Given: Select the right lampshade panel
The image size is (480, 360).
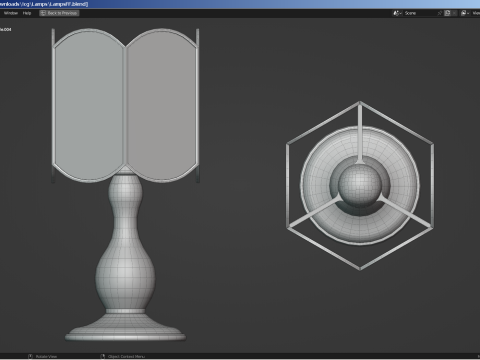Looking at the screenshot, I should (161, 106).
